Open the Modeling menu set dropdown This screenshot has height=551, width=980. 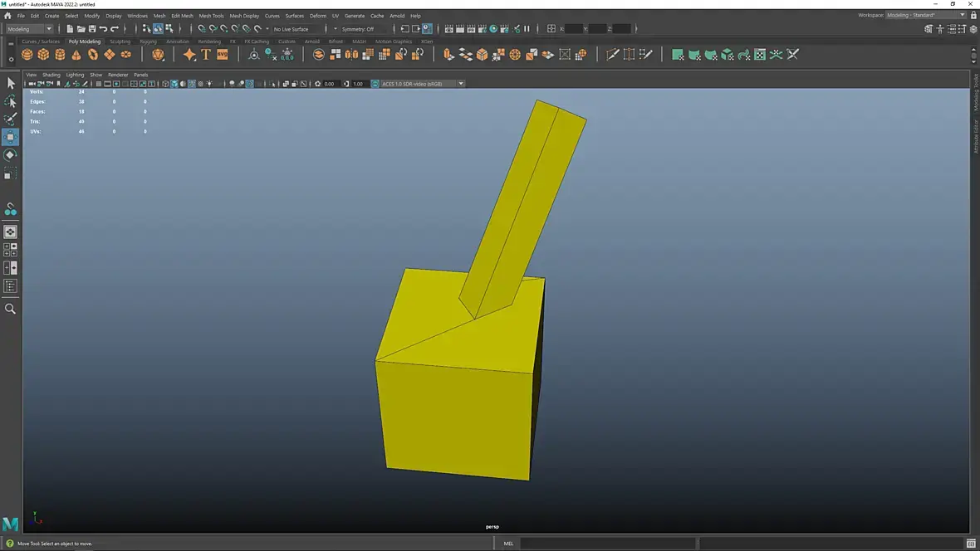[x=30, y=29]
